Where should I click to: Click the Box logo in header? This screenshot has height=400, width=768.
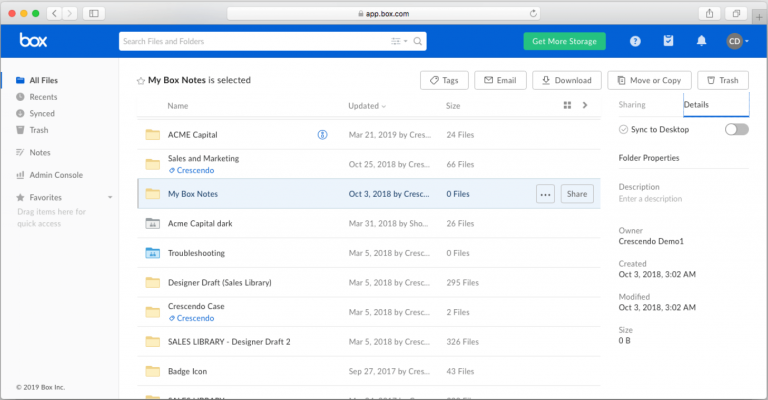33,41
